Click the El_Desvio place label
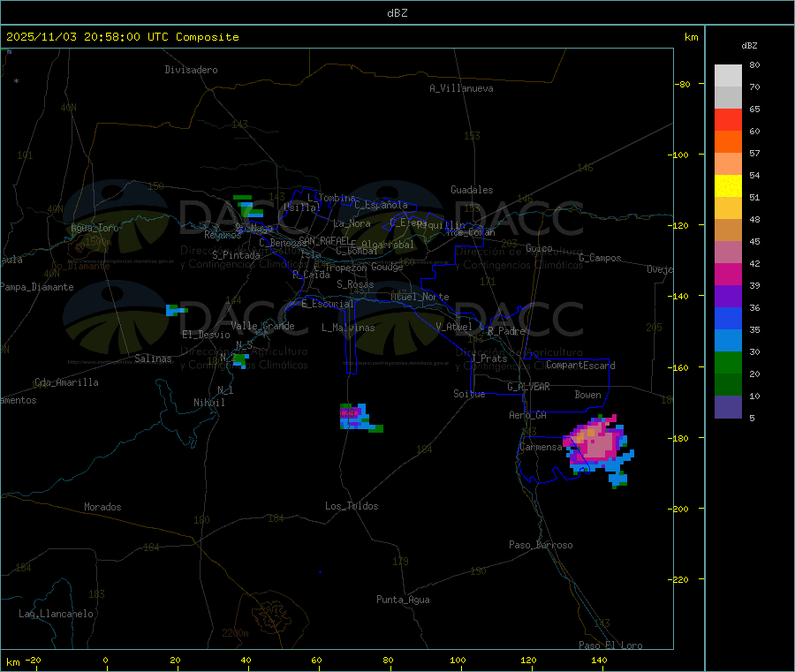The image size is (795, 672). pos(206,335)
